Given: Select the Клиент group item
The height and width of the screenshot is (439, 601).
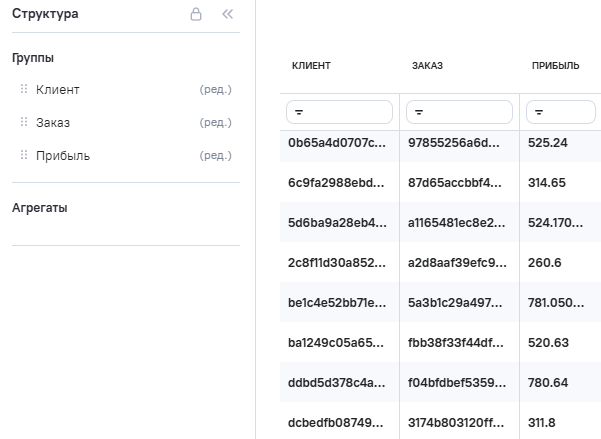Looking at the screenshot, I should pyautogui.click(x=57, y=90).
